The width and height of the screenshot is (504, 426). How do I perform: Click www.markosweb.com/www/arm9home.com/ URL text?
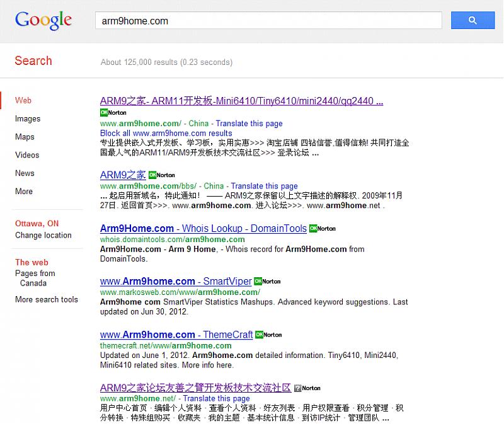(180, 292)
